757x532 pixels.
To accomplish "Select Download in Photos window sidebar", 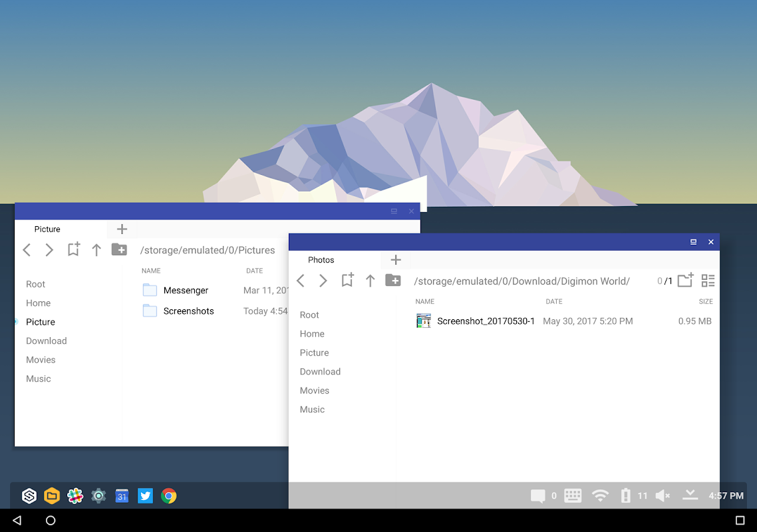I will tap(320, 372).
